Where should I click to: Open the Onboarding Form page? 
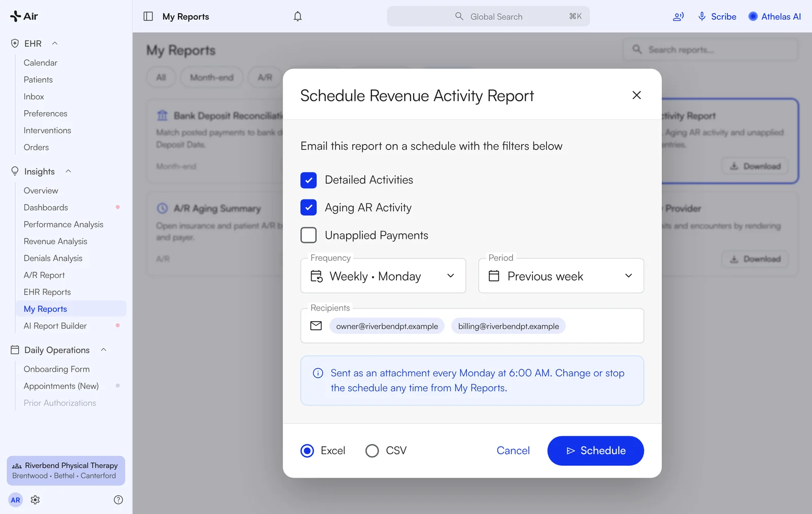pyautogui.click(x=57, y=369)
